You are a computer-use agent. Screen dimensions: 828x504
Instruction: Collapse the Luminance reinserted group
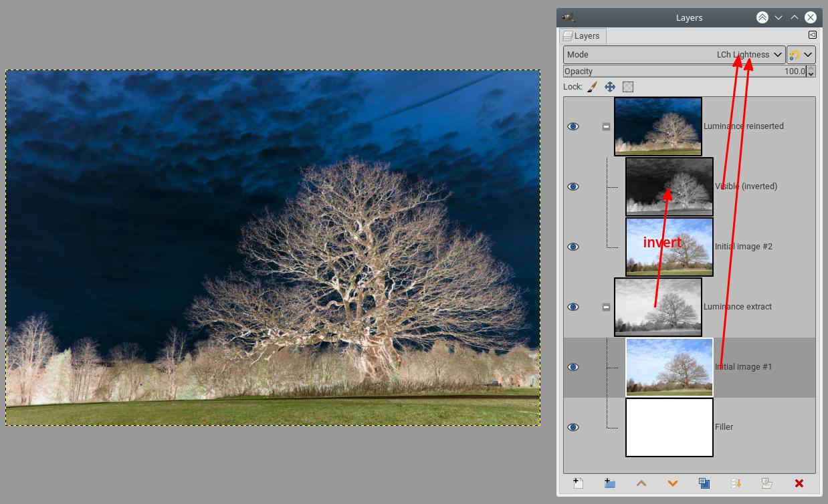pos(606,126)
